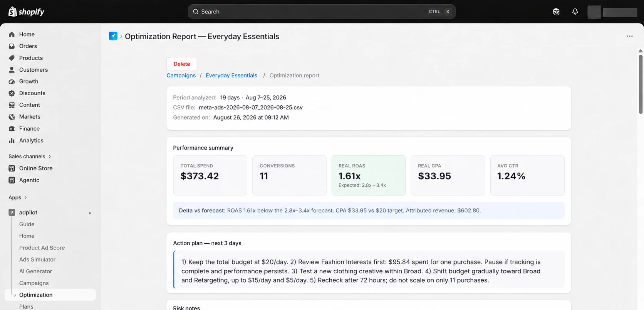Click the Markets globe icon

12,117
